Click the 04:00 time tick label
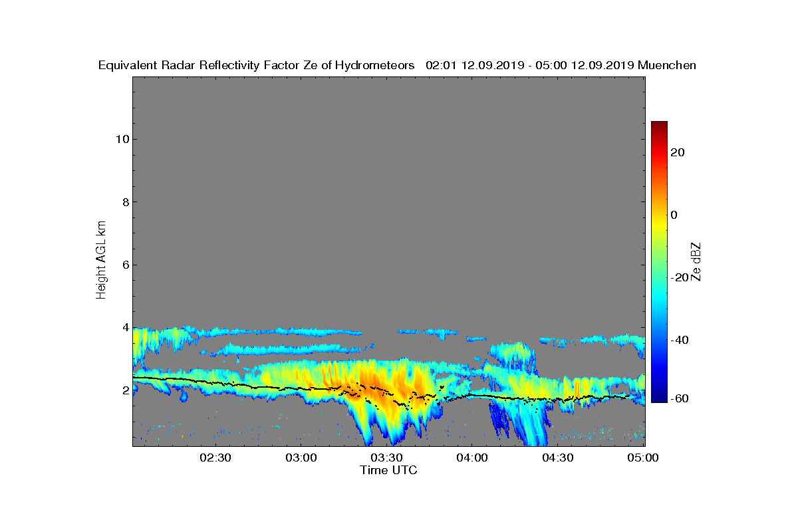The height and width of the screenshot is (532, 798). point(472,458)
